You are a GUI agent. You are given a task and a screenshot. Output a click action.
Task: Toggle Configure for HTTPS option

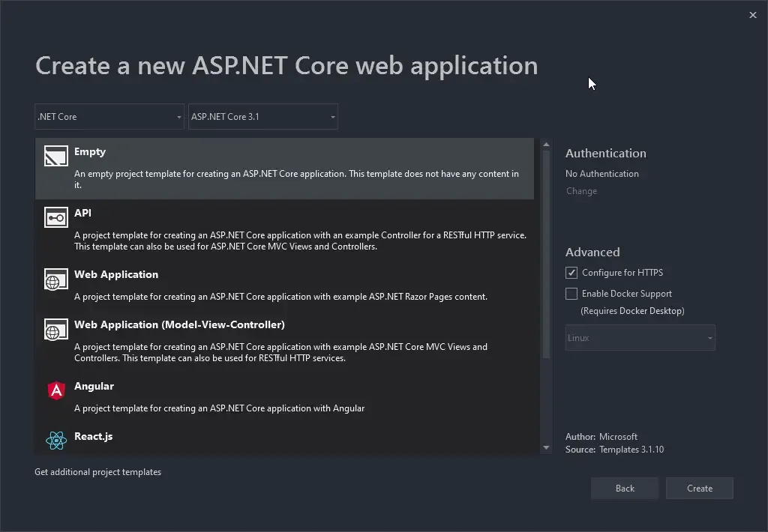pos(571,272)
